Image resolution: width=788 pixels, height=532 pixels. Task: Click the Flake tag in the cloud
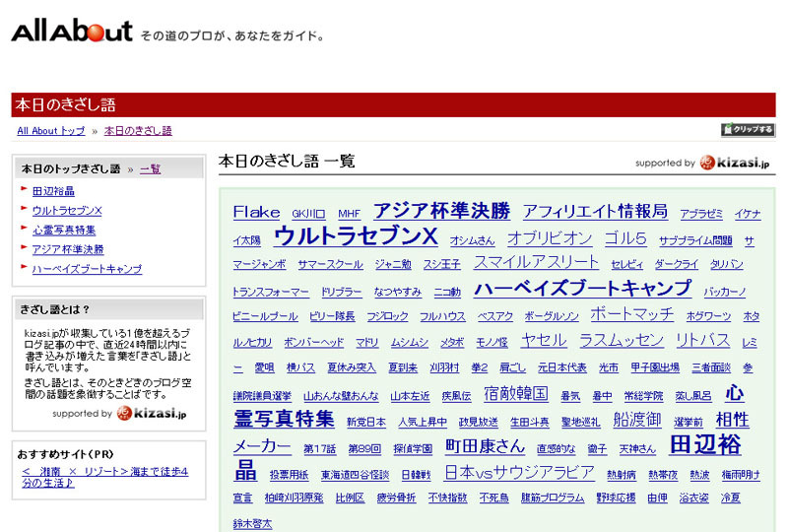pos(256,212)
